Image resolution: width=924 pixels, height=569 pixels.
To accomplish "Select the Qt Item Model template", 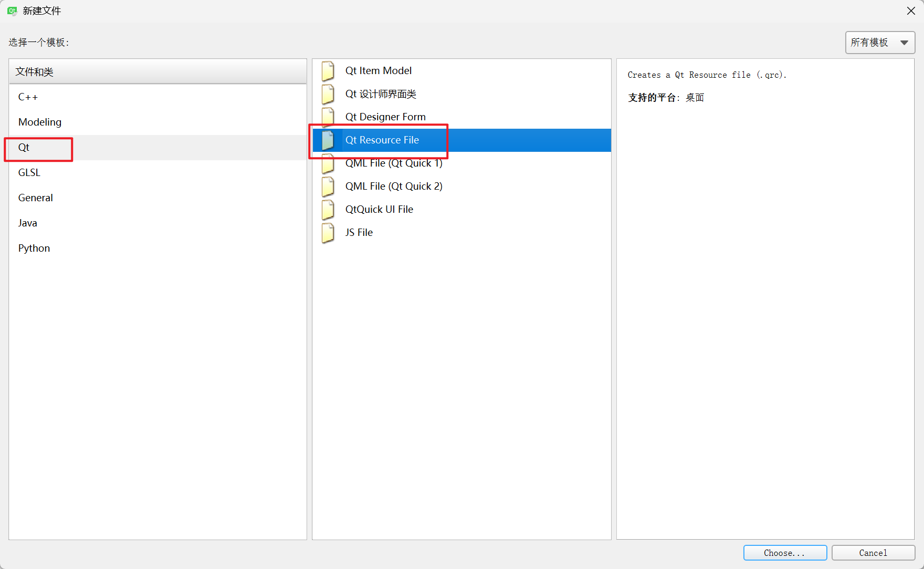I will tap(461, 71).
